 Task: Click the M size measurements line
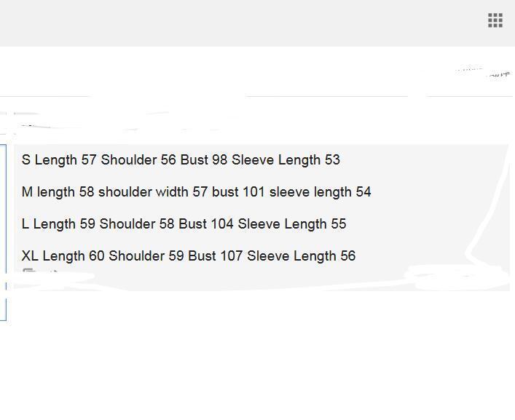(196, 192)
